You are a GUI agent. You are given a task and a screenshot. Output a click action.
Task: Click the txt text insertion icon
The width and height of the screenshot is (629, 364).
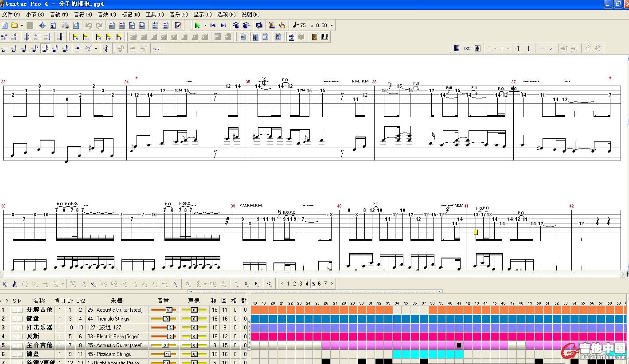[x=467, y=48]
